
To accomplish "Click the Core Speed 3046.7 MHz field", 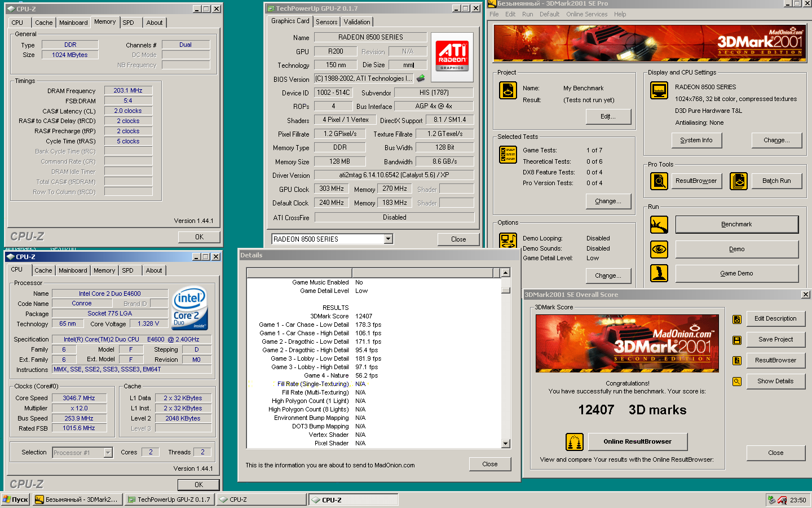I will 79,398.
